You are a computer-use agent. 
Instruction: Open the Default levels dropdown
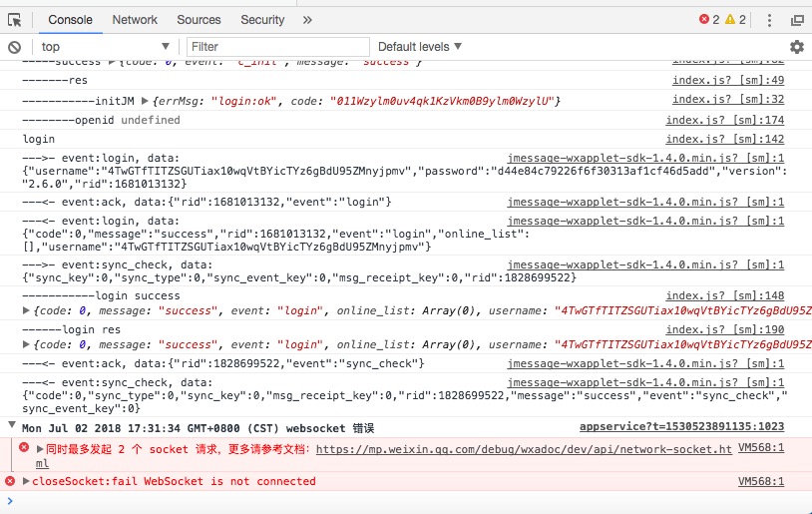point(419,47)
